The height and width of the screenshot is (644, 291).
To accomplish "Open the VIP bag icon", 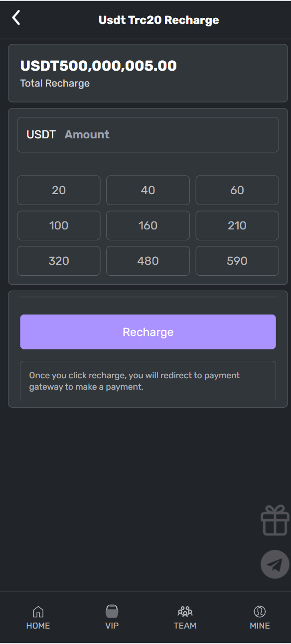I will click(112, 611).
